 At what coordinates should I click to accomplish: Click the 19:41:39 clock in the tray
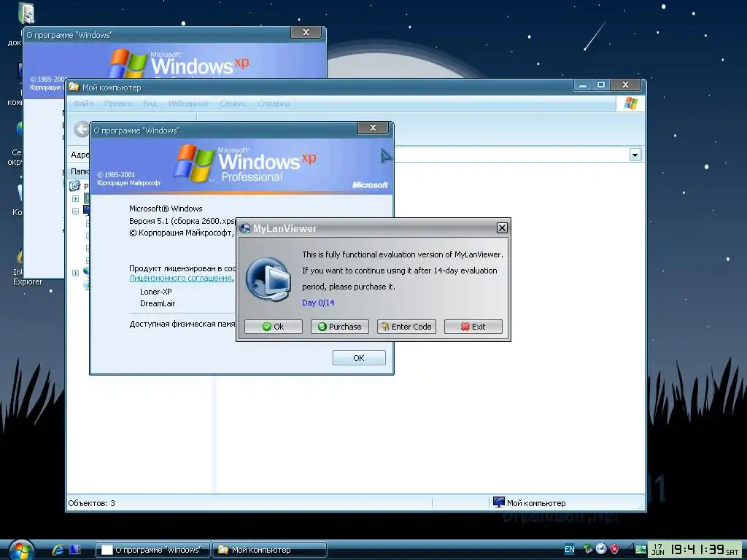(x=697, y=550)
